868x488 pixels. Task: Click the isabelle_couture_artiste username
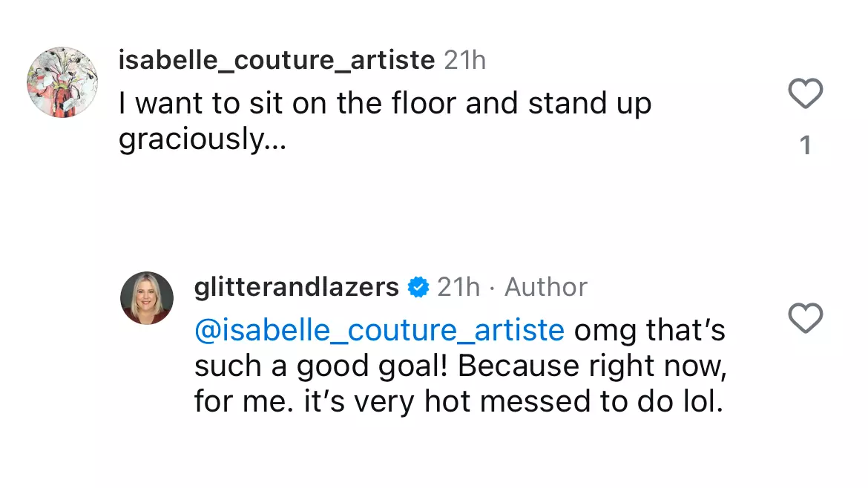click(x=276, y=60)
